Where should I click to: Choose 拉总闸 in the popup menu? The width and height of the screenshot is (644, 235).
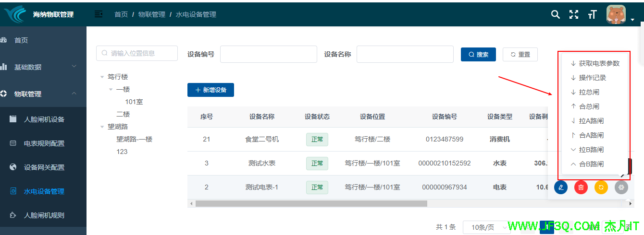[x=589, y=92]
